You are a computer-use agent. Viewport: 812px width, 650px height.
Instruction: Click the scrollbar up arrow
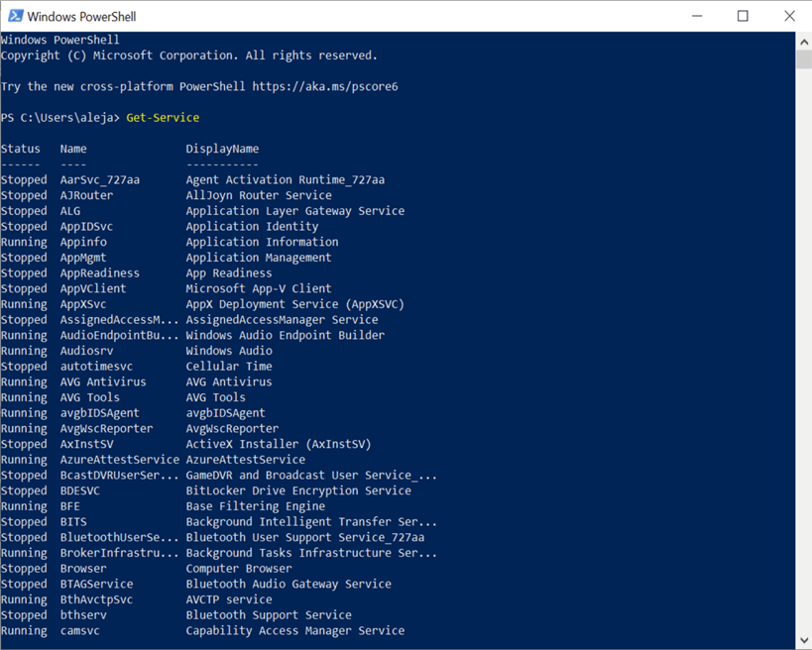click(803, 42)
